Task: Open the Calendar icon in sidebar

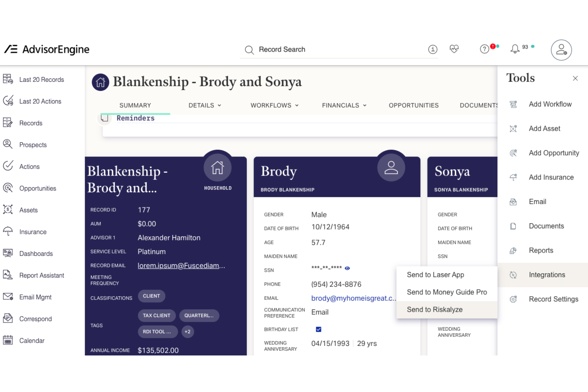Action: 8,340
